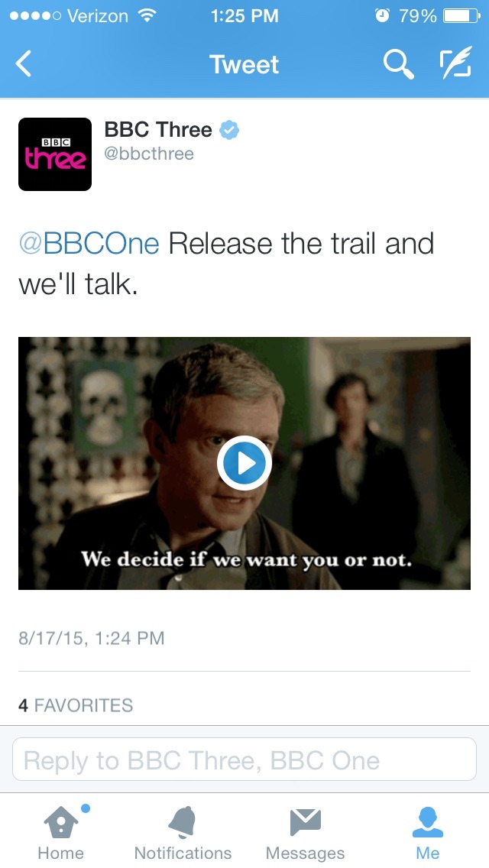Screen dimensions: 489x868
Task: Tap the verified badge next to BBC Three
Action: click(x=229, y=131)
